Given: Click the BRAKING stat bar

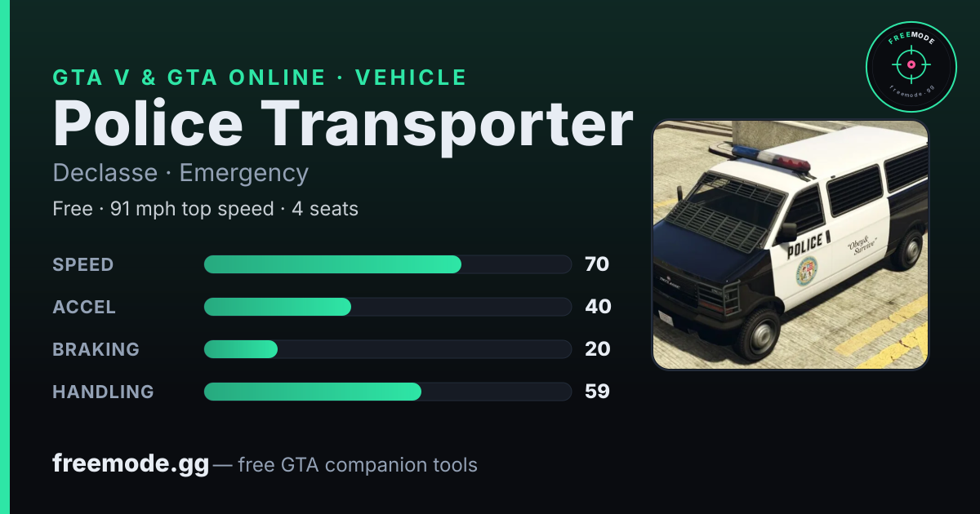Looking at the screenshot, I should [x=387, y=349].
